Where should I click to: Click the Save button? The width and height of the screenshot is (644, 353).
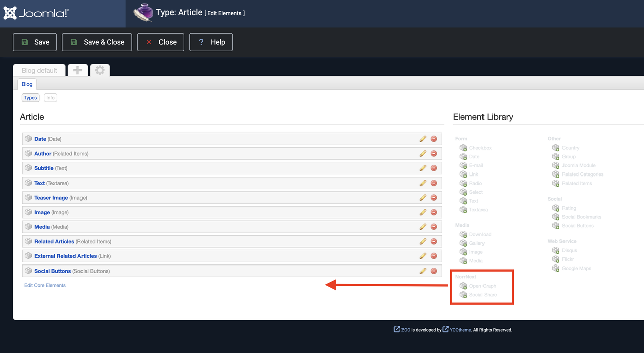tap(35, 42)
